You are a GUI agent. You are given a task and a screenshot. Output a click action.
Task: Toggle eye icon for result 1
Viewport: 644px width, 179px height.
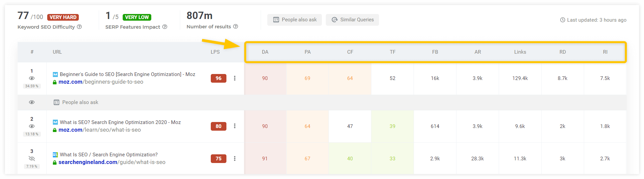coord(32,78)
